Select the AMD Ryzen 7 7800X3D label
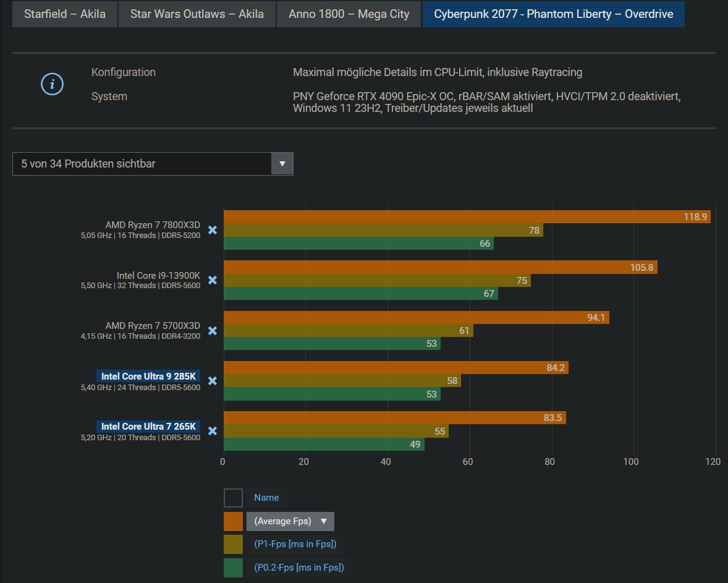 [153, 225]
